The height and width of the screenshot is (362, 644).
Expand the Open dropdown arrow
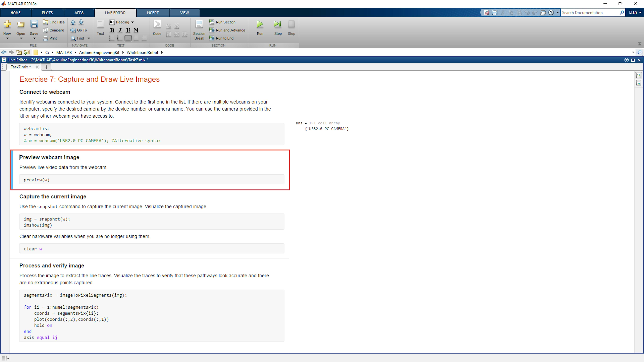click(x=21, y=39)
